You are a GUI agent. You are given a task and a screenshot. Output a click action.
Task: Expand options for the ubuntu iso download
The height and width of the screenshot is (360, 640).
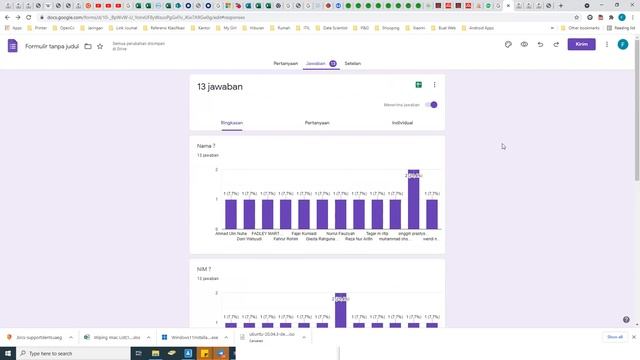point(304,338)
